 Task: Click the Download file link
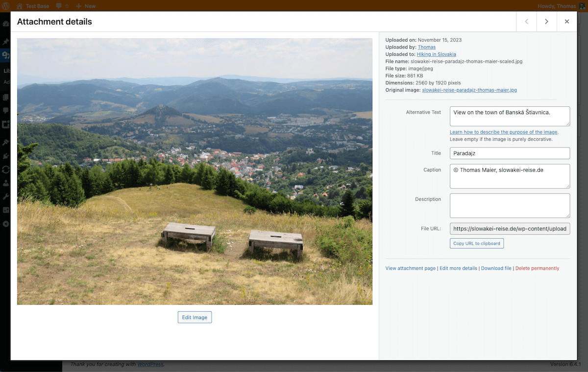(x=496, y=268)
